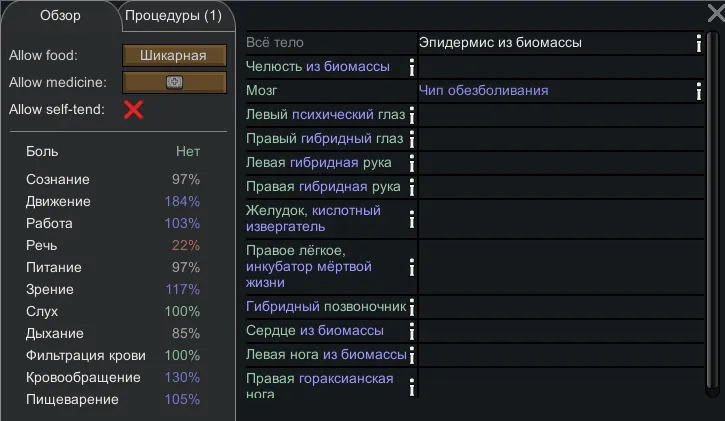Switch to the Обзор tab
The width and height of the screenshot is (725, 421).
point(60,16)
